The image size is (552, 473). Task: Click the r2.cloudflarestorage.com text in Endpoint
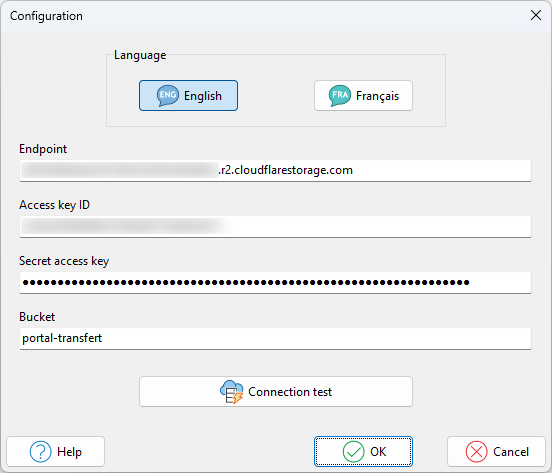[x=286, y=170]
